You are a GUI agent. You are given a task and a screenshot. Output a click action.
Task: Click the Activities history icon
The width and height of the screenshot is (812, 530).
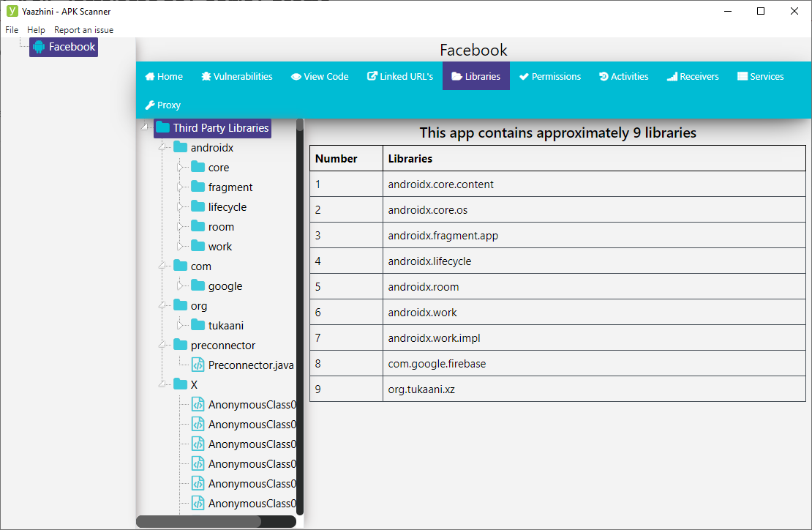click(x=604, y=77)
